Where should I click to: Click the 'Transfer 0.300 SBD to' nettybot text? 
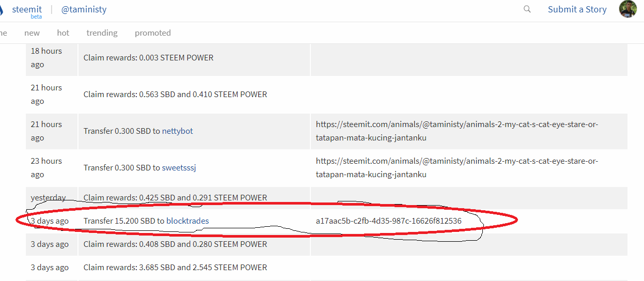[x=122, y=131]
